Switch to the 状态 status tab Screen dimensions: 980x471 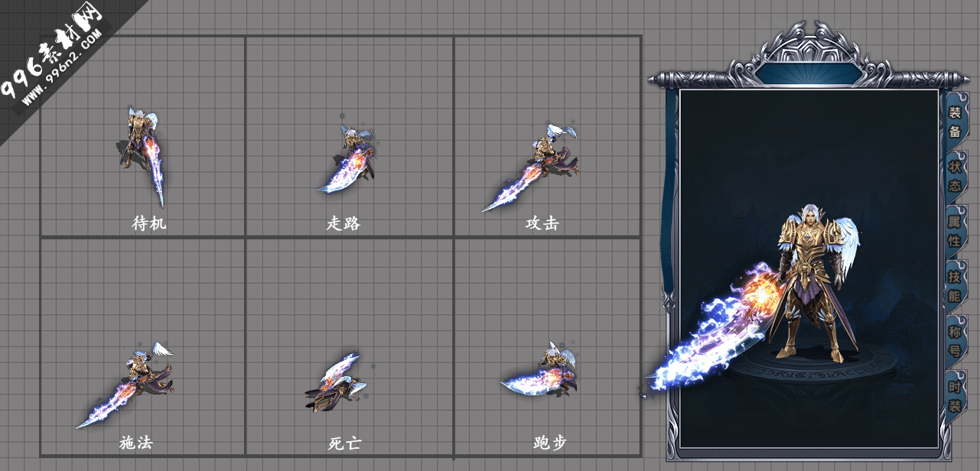click(955, 176)
